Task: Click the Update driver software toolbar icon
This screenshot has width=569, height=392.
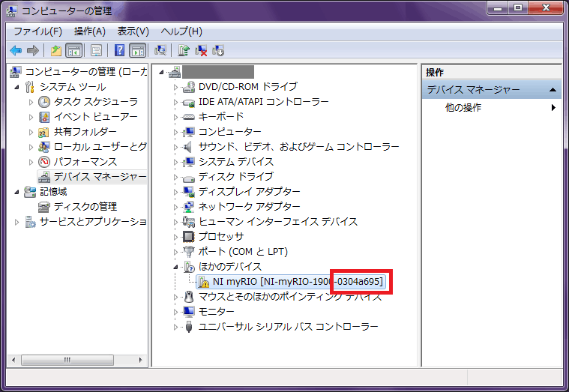Action: tap(183, 51)
